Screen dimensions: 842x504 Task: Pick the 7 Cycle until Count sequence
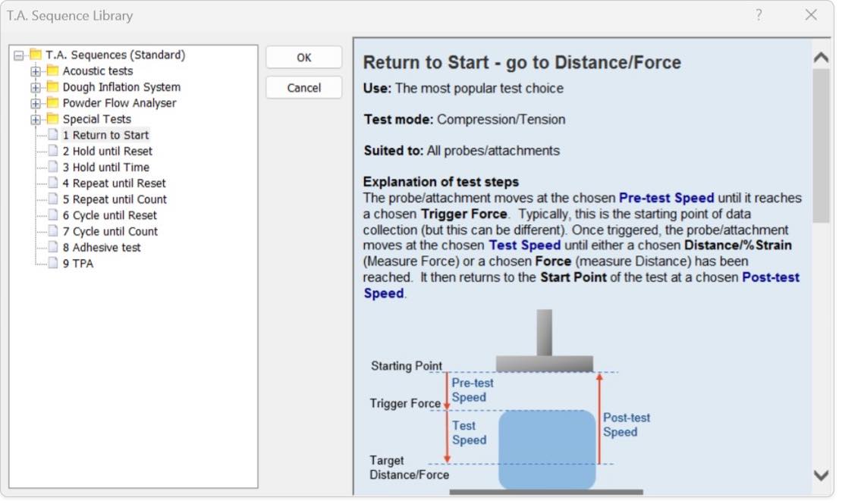coord(110,231)
